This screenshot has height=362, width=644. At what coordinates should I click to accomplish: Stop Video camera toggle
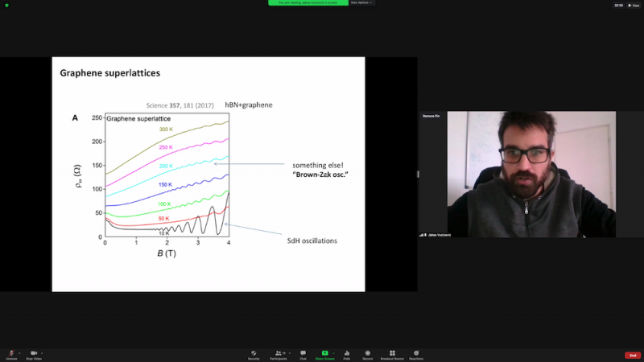34,354
